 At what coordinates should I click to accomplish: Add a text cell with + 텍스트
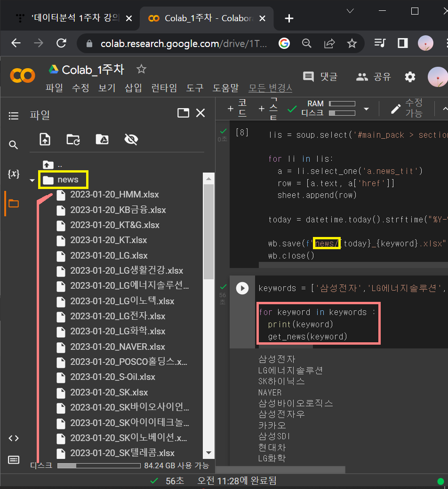click(x=268, y=108)
